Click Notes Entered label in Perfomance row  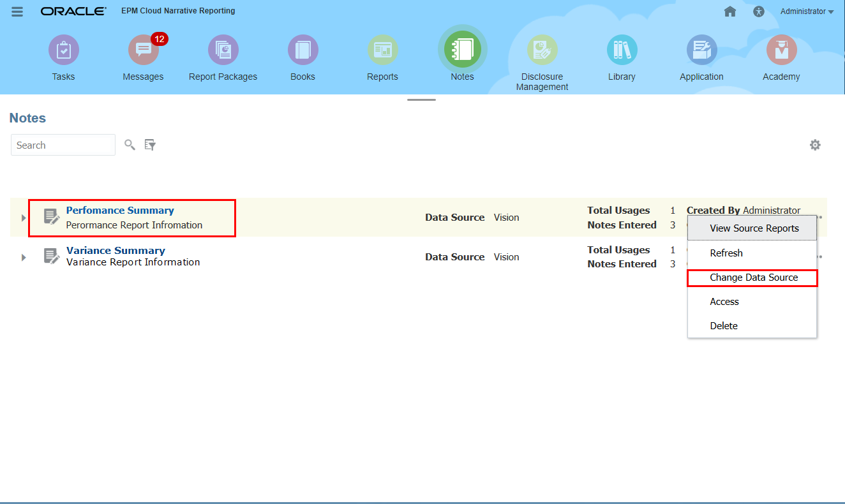pos(622,225)
